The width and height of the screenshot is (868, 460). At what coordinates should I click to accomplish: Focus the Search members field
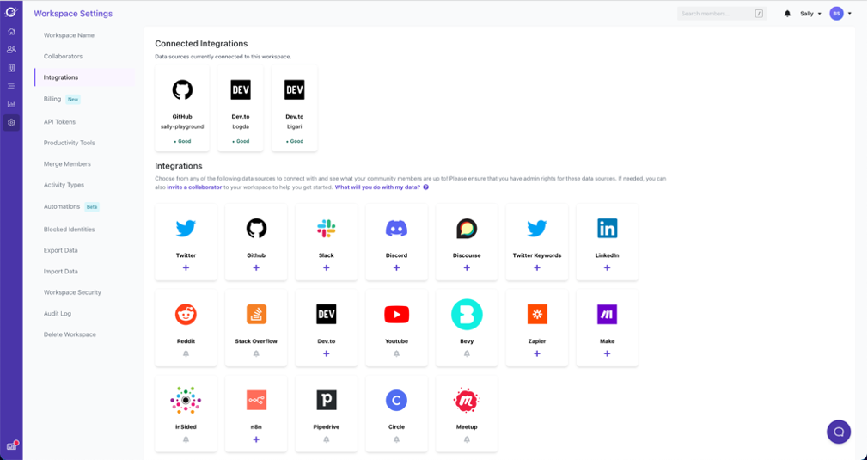click(x=722, y=14)
